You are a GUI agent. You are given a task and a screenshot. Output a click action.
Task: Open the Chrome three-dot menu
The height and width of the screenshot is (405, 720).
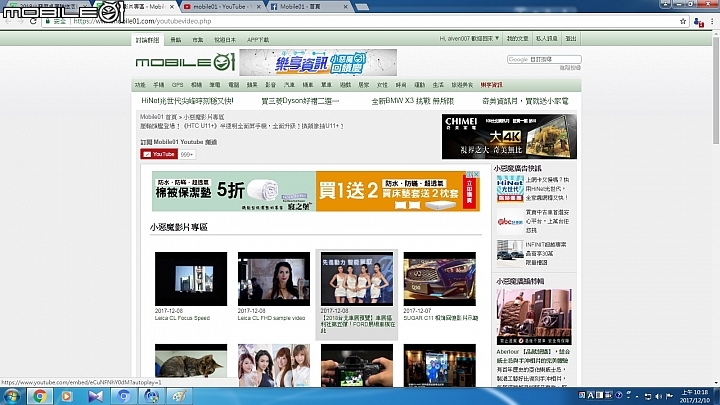tap(712, 22)
